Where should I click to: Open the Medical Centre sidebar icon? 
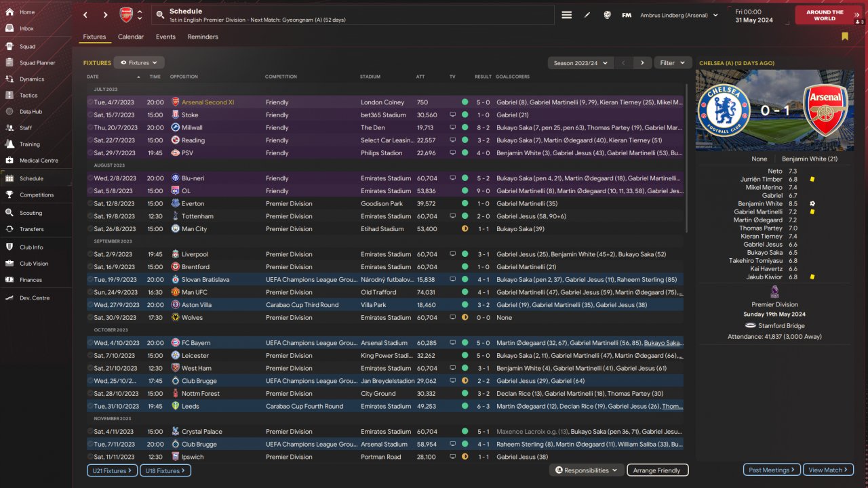[x=10, y=161]
